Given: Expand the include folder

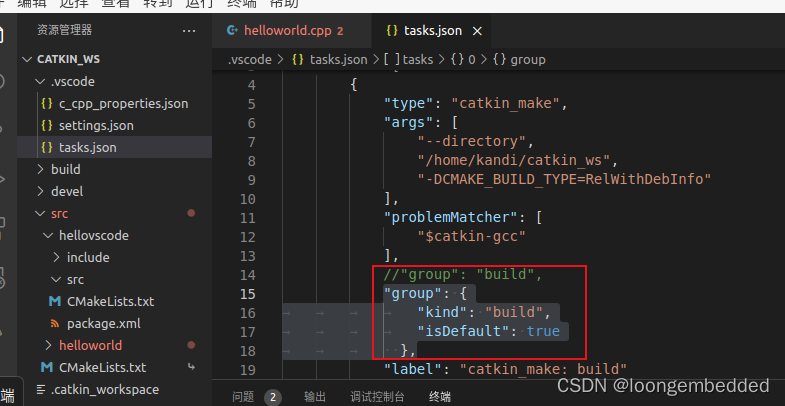Looking at the screenshot, I should coord(114,257).
